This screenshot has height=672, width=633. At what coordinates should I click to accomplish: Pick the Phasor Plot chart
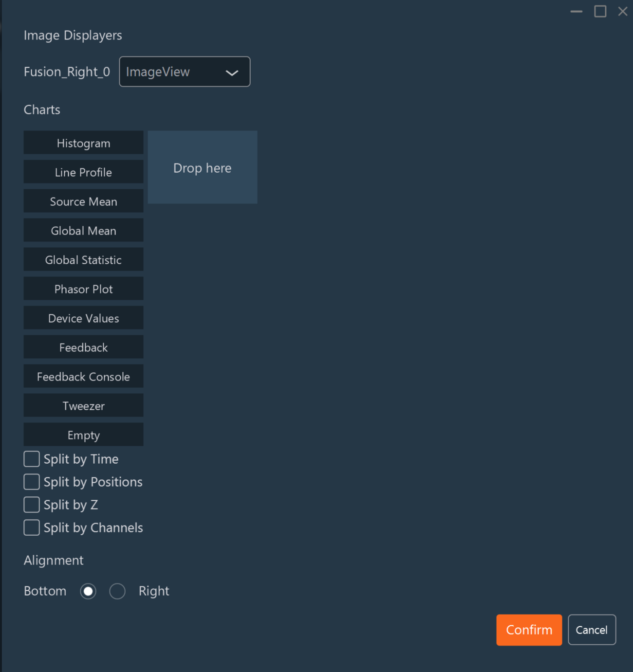coord(83,289)
